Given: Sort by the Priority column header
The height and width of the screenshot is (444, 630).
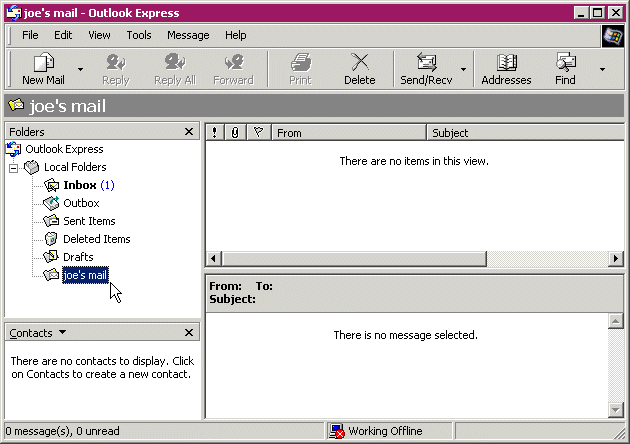Looking at the screenshot, I should pos(215,132).
